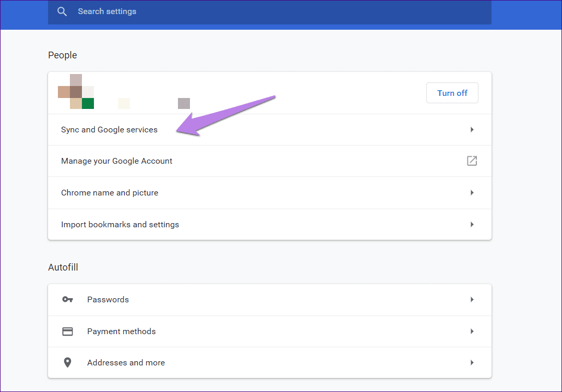Expand the Sync and Google services arrow
Screen dimensions: 562x392
pos(472,130)
